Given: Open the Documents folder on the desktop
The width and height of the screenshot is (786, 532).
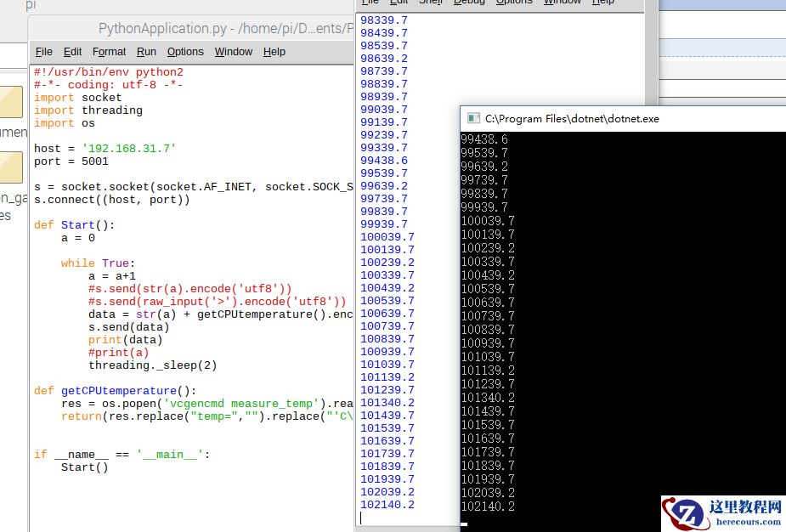Looking at the screenshot, I should tap(10, 104).
